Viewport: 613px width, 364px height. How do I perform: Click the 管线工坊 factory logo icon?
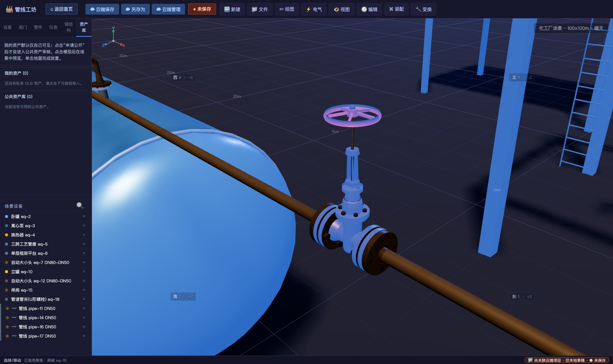coord(9,9)
